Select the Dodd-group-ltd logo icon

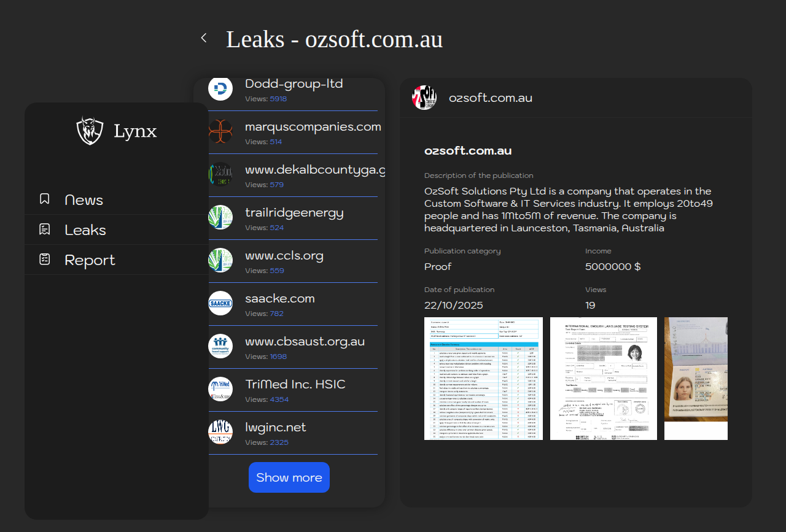(220, 88)
